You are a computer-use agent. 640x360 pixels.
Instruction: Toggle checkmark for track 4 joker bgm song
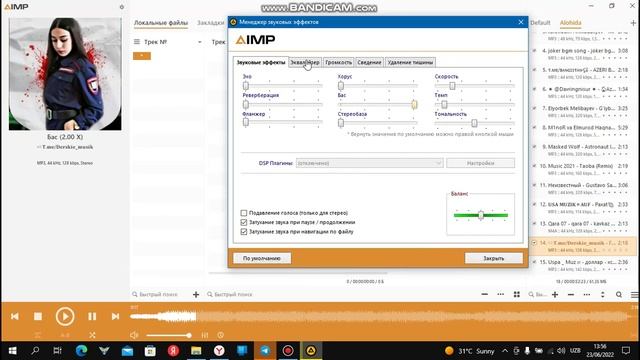534,51
